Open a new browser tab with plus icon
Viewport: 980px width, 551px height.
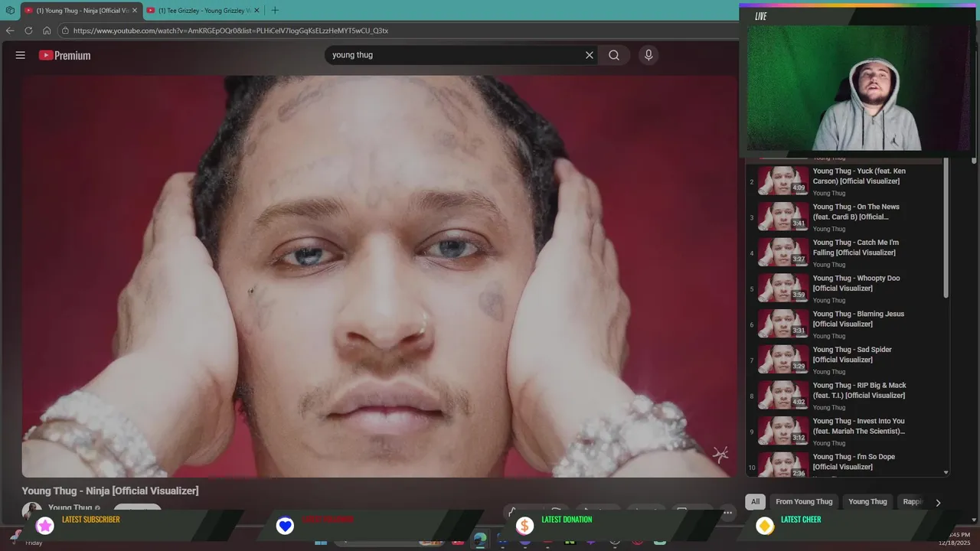[x=275, y=11]
